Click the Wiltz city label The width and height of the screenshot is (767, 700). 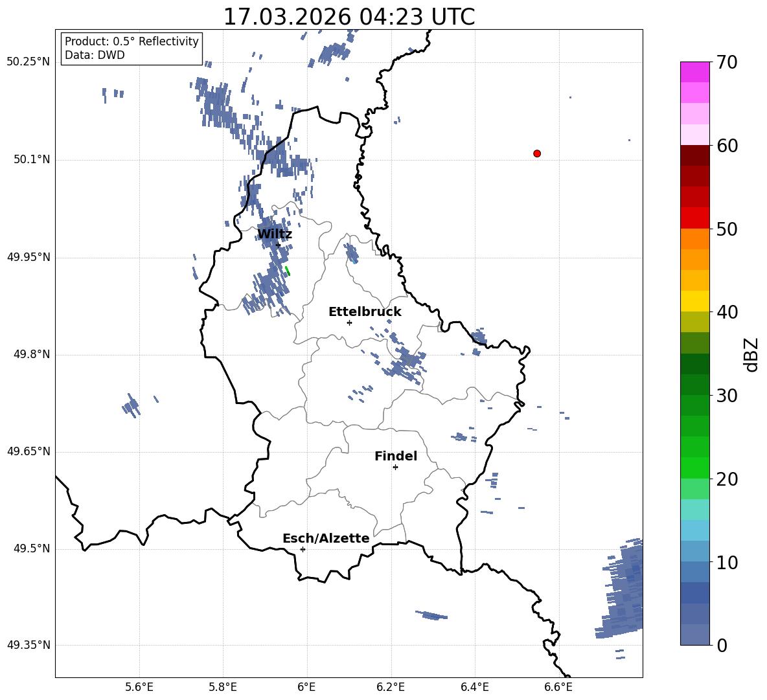pos(275,234)
